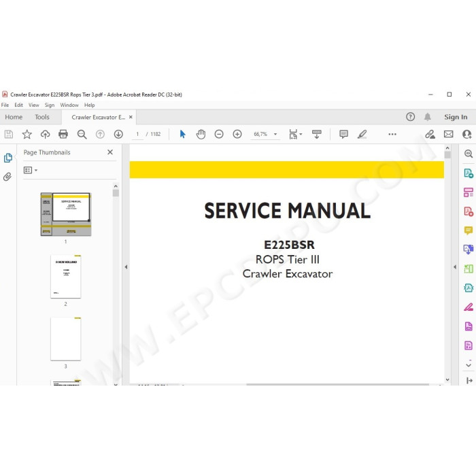The width and height of the screenshot is (476, 476).
Task: Switch to the Tools tab
Action: pyautogui.click(x=42, y=117)
